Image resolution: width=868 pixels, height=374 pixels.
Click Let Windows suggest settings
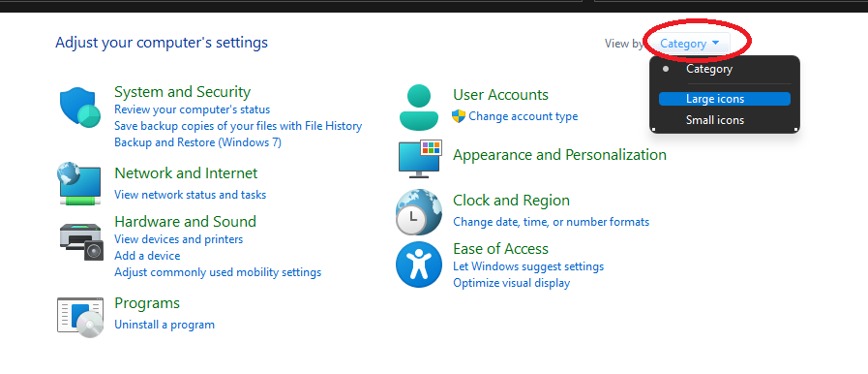(528, 266)
